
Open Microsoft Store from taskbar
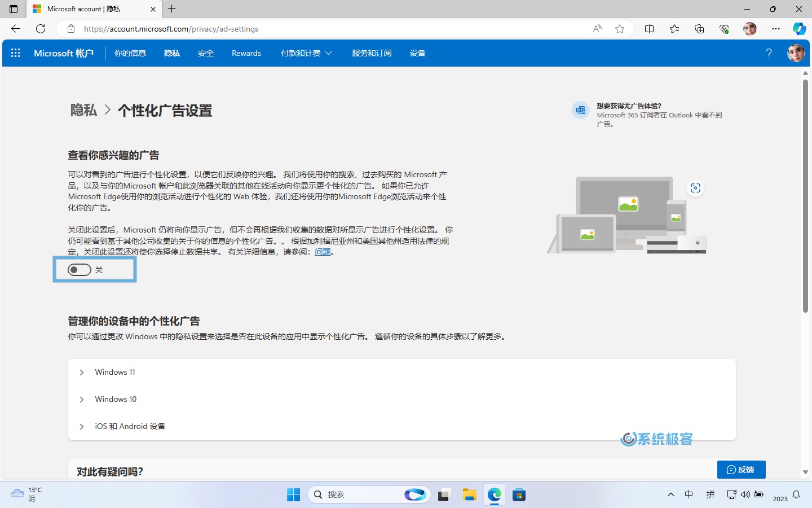[x=519, y=494]
